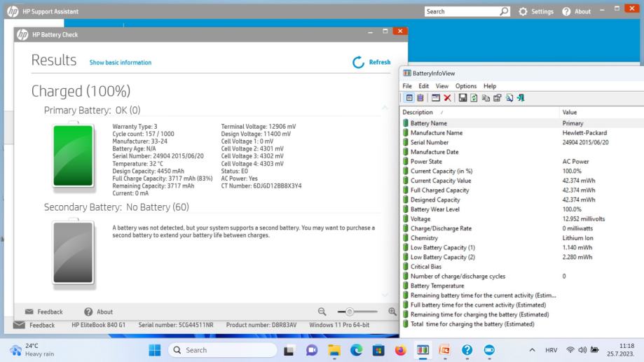Click the green primary battery image

point(73,155)
